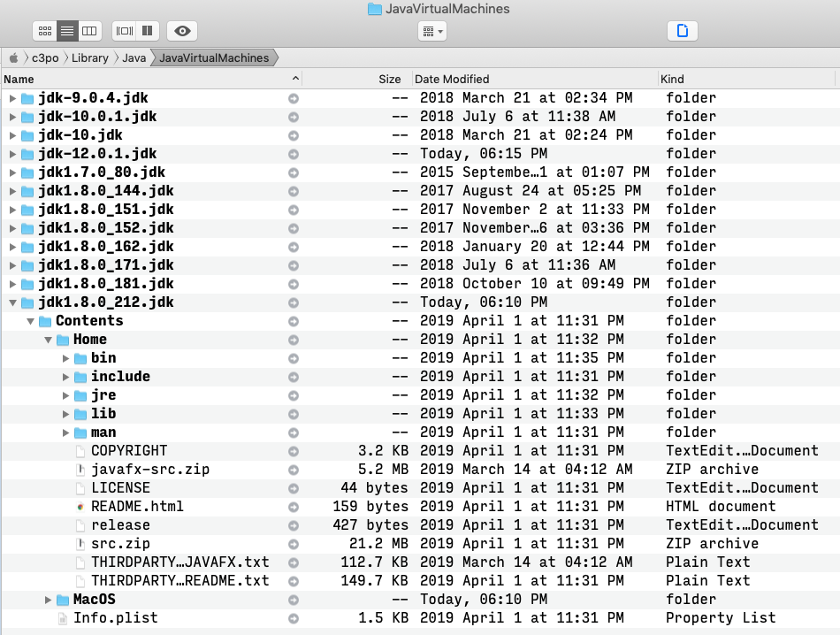Switch to icon view in toolbar
Image resolution: width=840 pixels, height=635 pixels.
45,31
